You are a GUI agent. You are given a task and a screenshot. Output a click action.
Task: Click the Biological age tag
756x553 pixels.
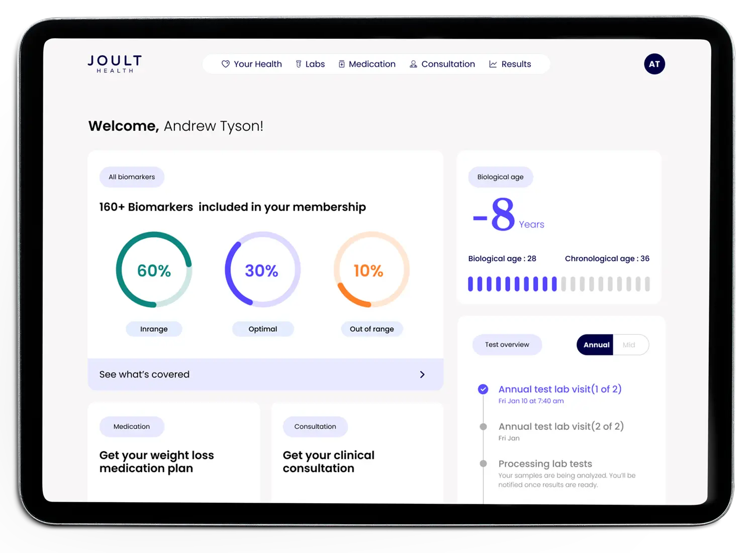click(x=500, y=177)
